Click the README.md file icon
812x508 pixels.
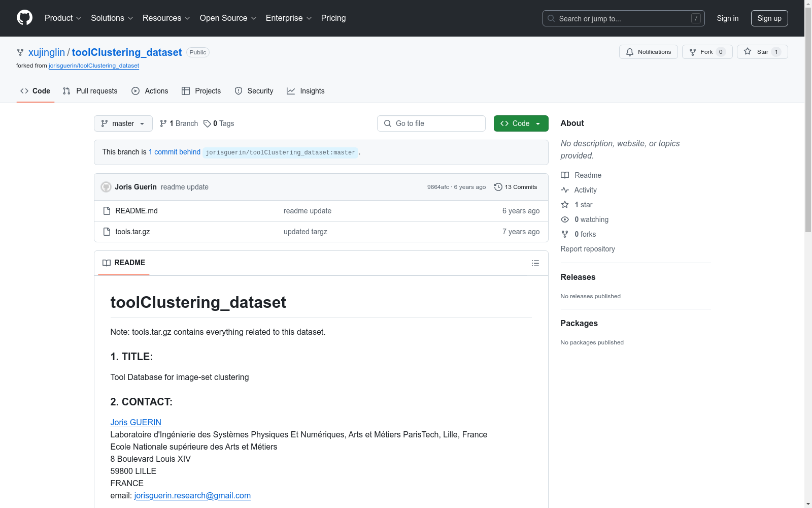(x=107, y=211)
